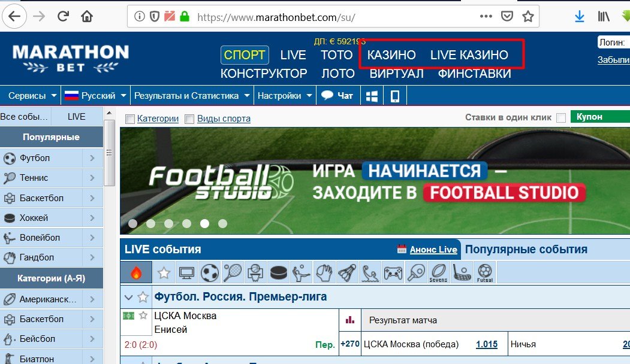Open the СПОРТ section

(245, 55)
